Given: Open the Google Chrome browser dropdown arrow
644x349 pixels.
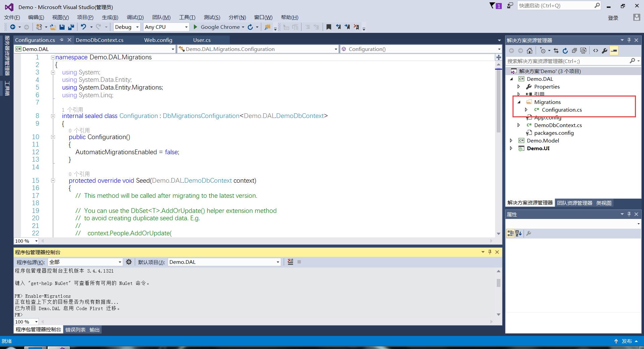Looking at the screenshot, I should [243, 27].
